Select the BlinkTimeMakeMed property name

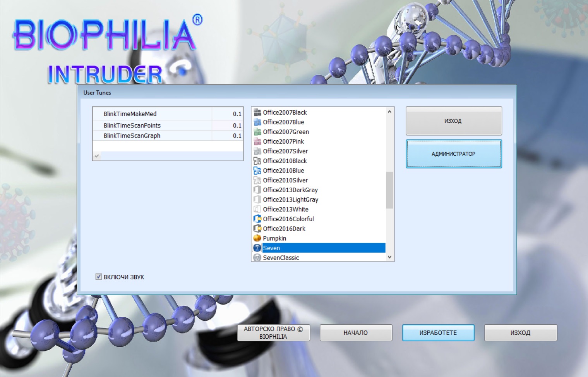tap(130, 114)
